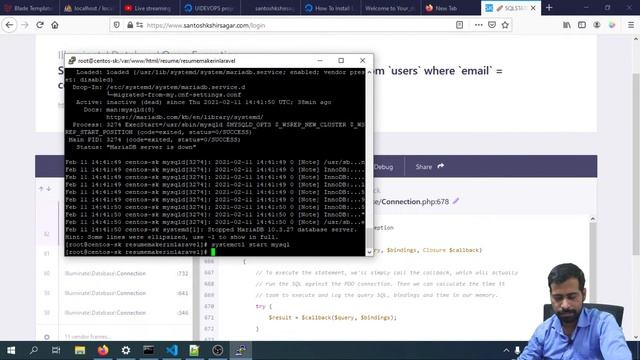Expand the 11 vendor frames group
The image size is (640, 360).
tap(87, 337)
